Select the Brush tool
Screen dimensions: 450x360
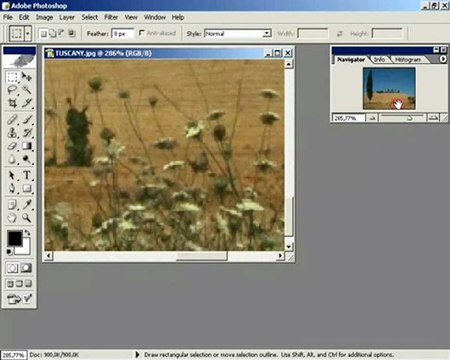click(x=27, y=120)
